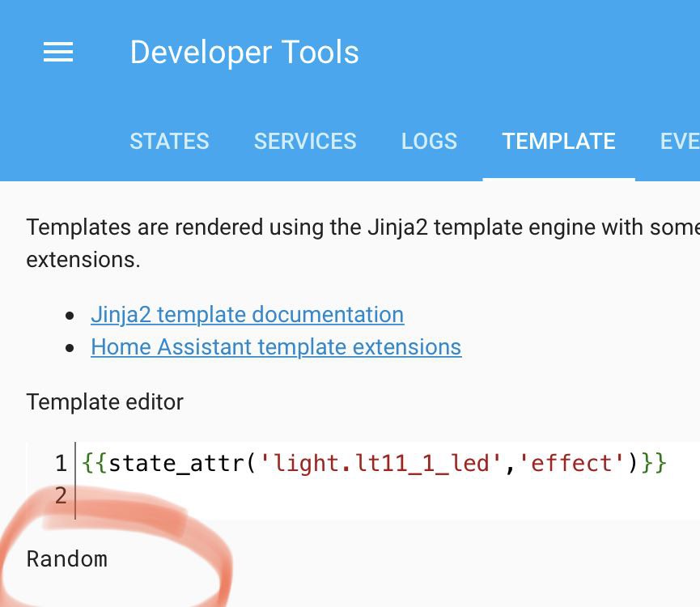Open the partially visible EVENTS tab
The image size is (700, 607).
680,142
